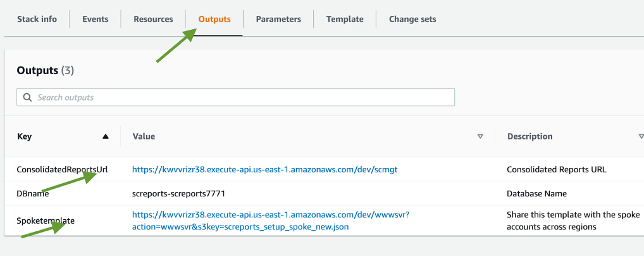Click the Value column header
Viewport: 644px width, 256px height.
144,136
